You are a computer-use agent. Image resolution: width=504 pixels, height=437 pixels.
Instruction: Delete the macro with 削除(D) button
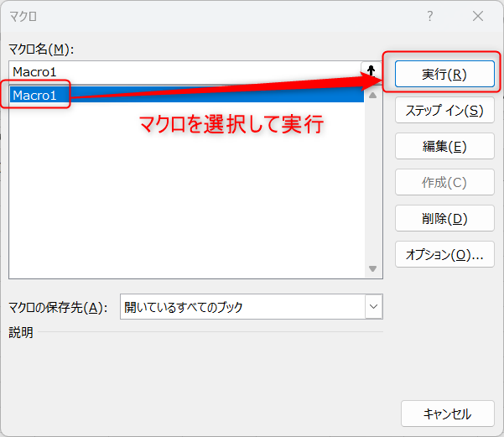pyautogui.click(x=444, y=218)
